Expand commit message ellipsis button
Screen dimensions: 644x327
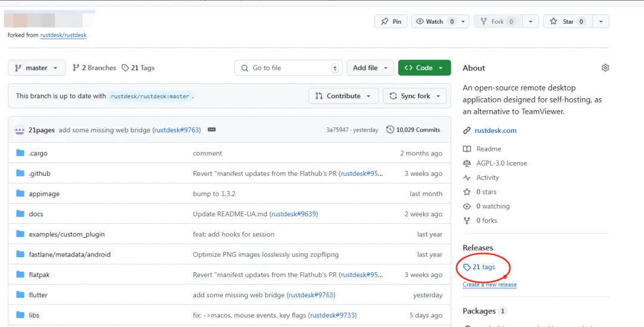click(x=212, y=130)
